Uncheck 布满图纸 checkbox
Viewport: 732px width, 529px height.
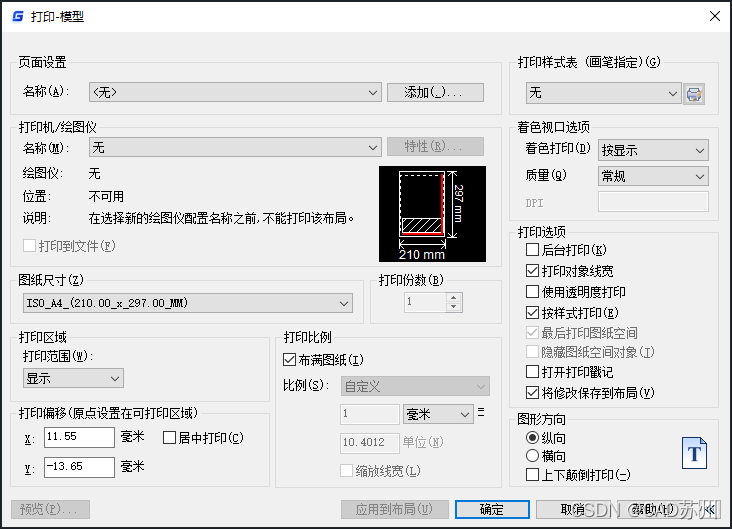click(x=289, y=360)
